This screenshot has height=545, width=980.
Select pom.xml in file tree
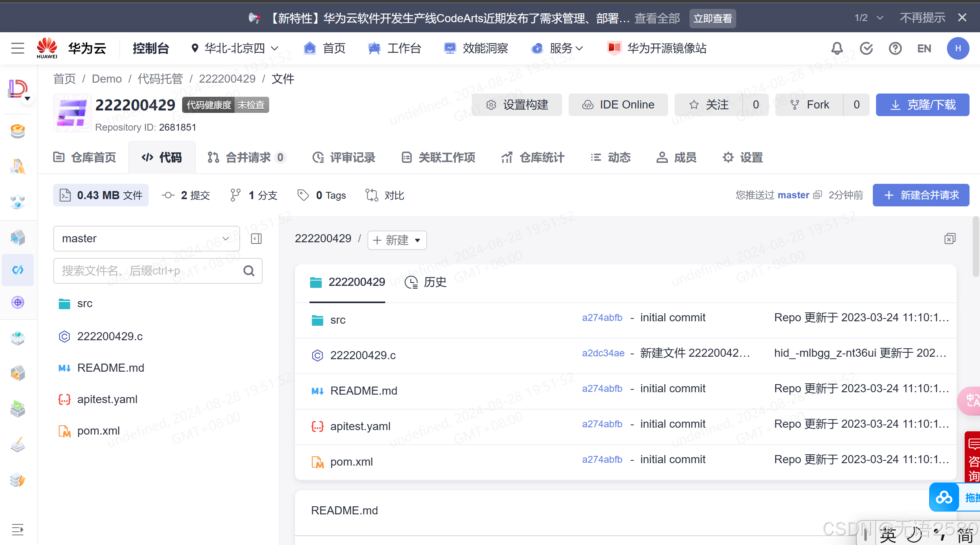pyautogui.click(x=98, y=431)
